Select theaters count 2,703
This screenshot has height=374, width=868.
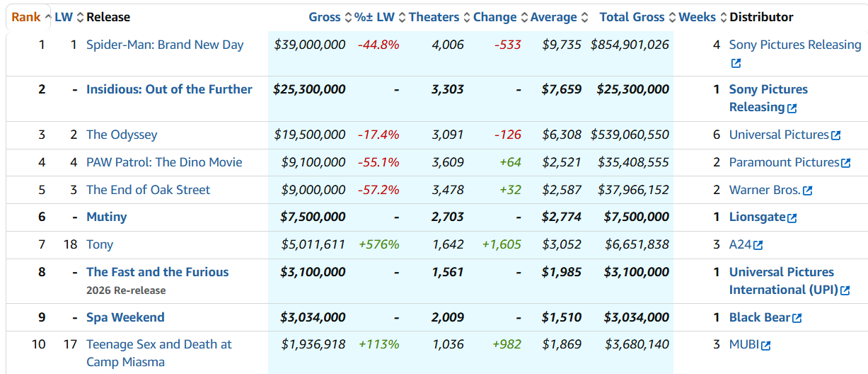[448, 217]
